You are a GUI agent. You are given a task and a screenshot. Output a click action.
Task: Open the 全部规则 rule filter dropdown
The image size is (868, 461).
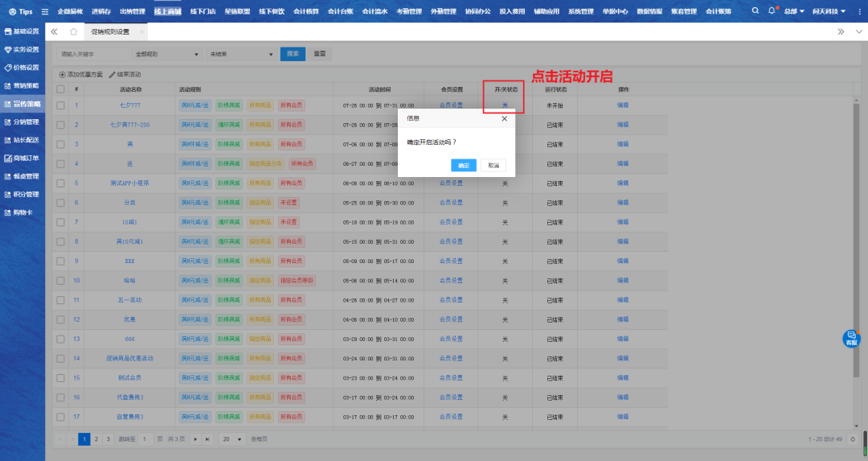tap(167, 54)
